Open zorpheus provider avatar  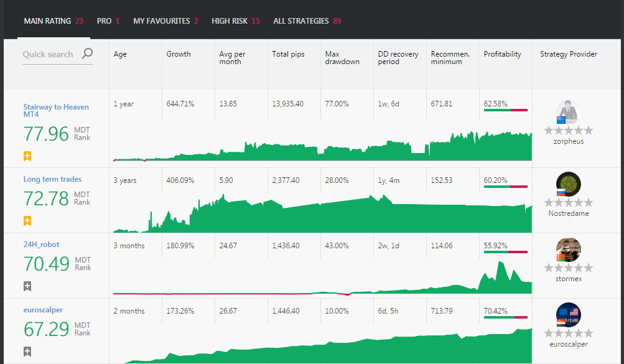(568, 112)
